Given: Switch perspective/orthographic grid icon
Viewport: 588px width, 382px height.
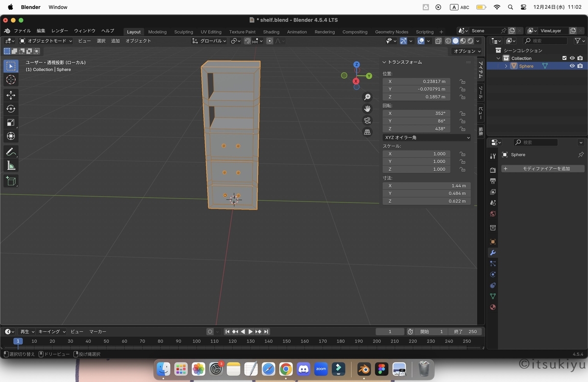Looking at the screenshot, I should tap(367, 132).
